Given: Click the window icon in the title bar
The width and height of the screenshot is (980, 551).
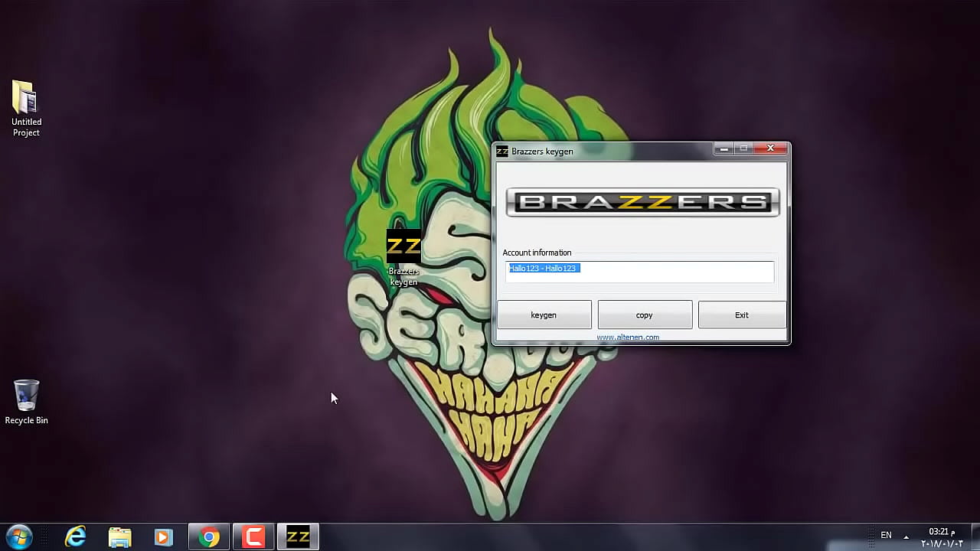Looking at the screenshot, I should 502,152.
